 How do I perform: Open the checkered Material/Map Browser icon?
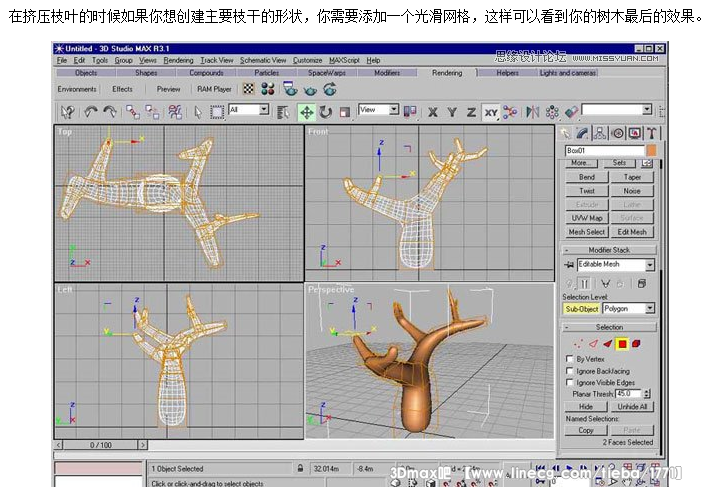coord(248,89)
